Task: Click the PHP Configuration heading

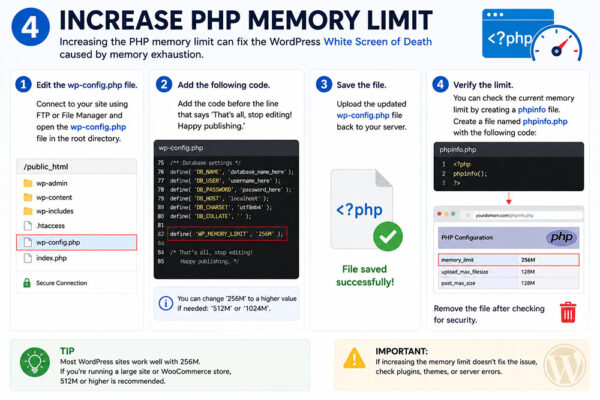Action: 467,237
